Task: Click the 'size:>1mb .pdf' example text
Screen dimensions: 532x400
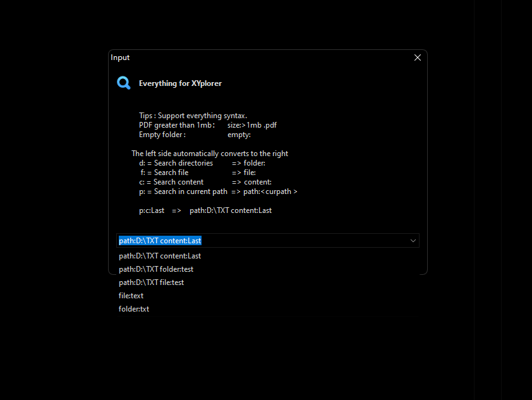Action: pos(251,125)
